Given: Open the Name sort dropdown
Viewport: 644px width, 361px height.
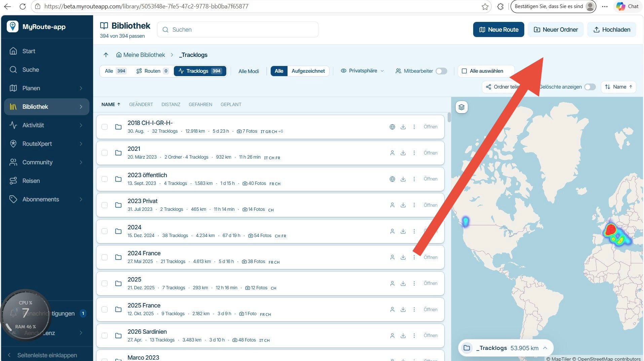Looking at the screenshot, I should click(618, 87).
